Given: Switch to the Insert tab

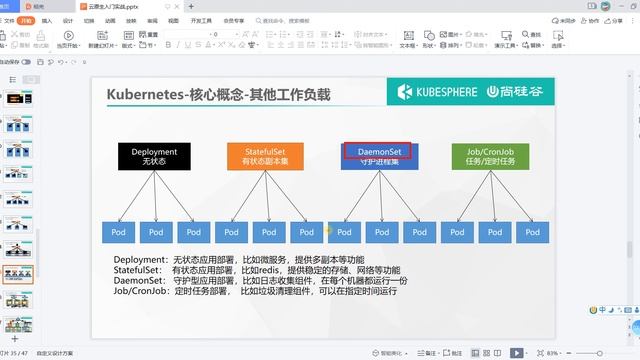Looking at the screenshot, I should coord(47,20).
